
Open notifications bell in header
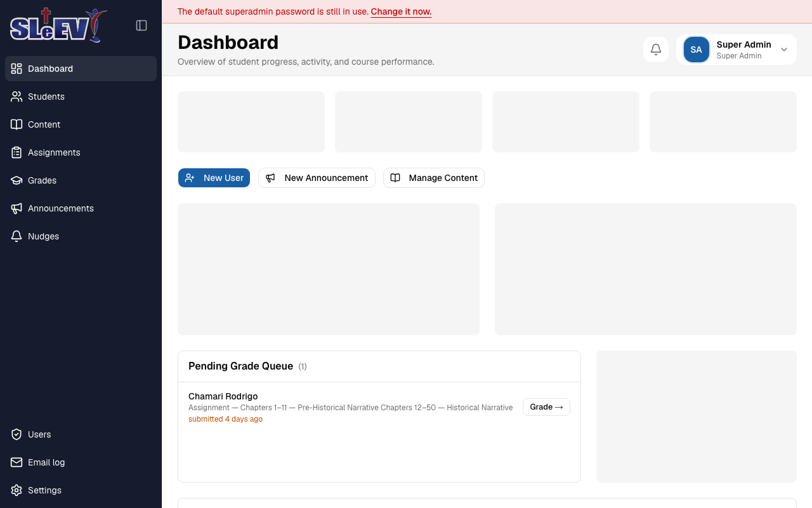[656, 50]
